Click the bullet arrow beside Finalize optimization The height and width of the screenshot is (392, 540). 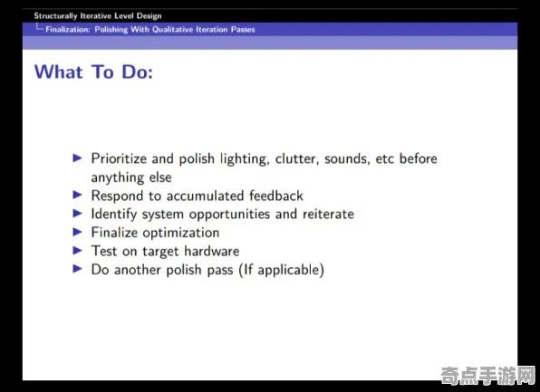(78, 232)
